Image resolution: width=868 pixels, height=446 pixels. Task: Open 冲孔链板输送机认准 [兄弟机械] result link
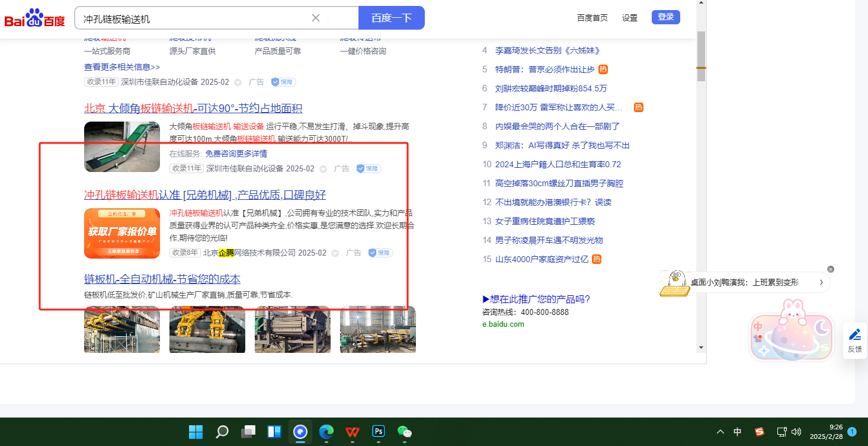click(x=205, y=195)
